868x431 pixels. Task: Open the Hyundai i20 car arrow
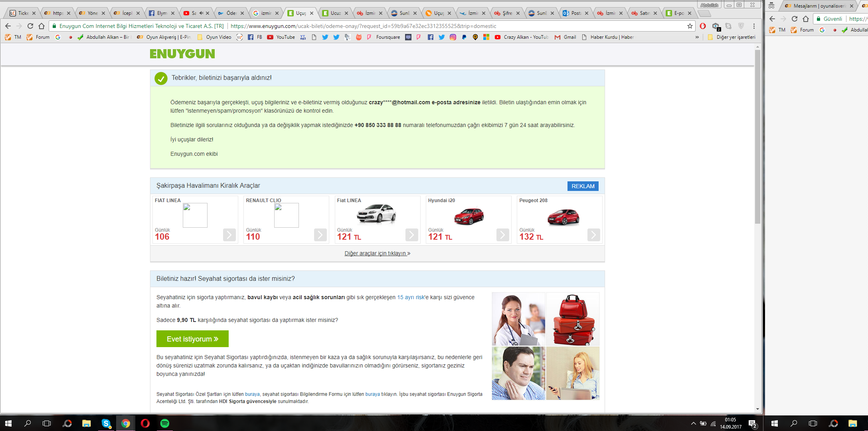tap(502, 235)
